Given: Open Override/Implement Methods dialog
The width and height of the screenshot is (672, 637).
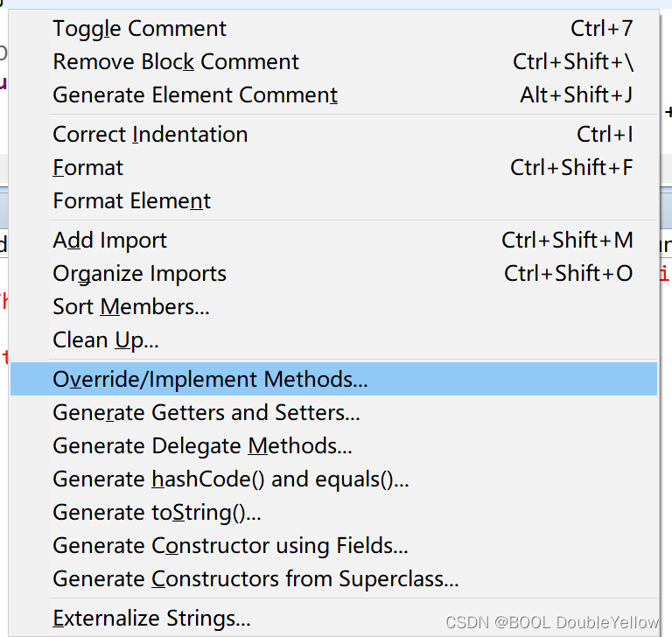Looking at the screenshot, I should click(x=210, y=380).
